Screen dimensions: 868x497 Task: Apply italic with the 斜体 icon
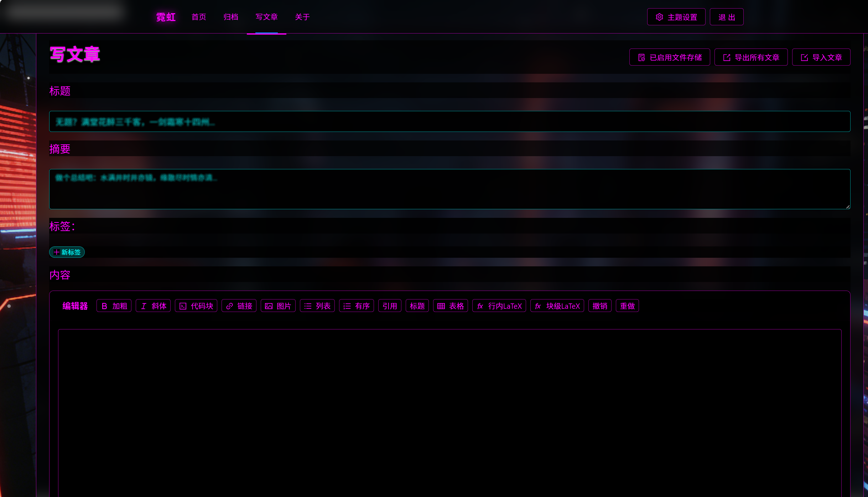[x=144, y=306]
